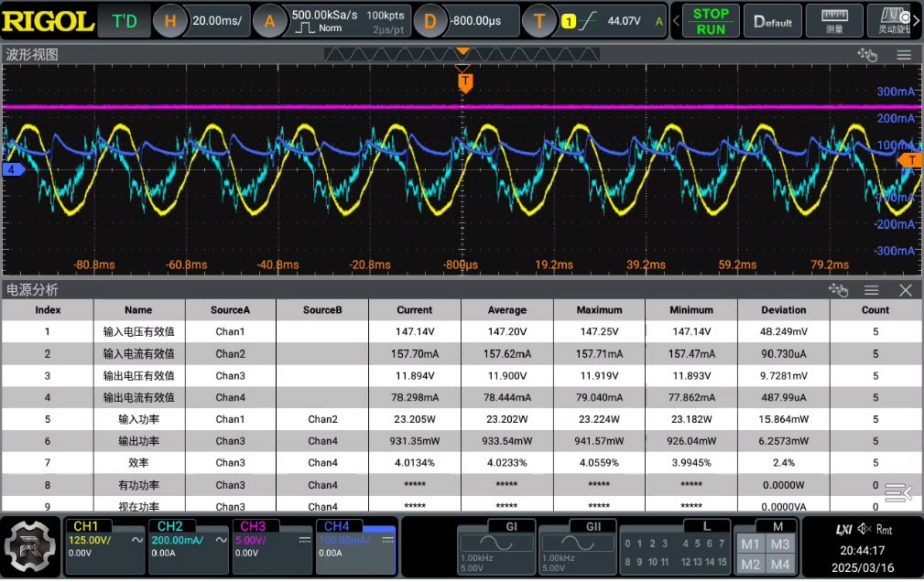The image size is (924, 582).
Task: Tap the round A acquisition button
Action: coord(269,21)
